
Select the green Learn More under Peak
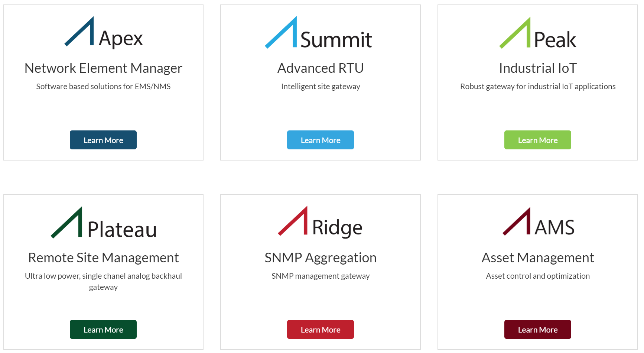click(538, 140)
